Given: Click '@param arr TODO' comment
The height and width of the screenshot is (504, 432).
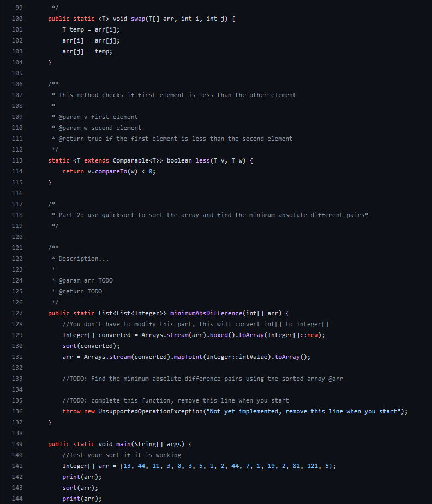Looking at the screenshot, I should point(86,280).
